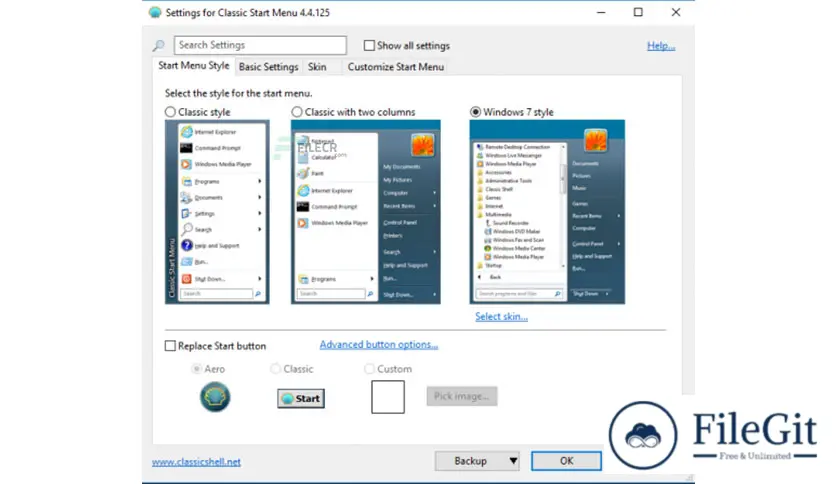Click the Pick image button
This screenshot has height=484, width=836.
(x=462, y=396)
